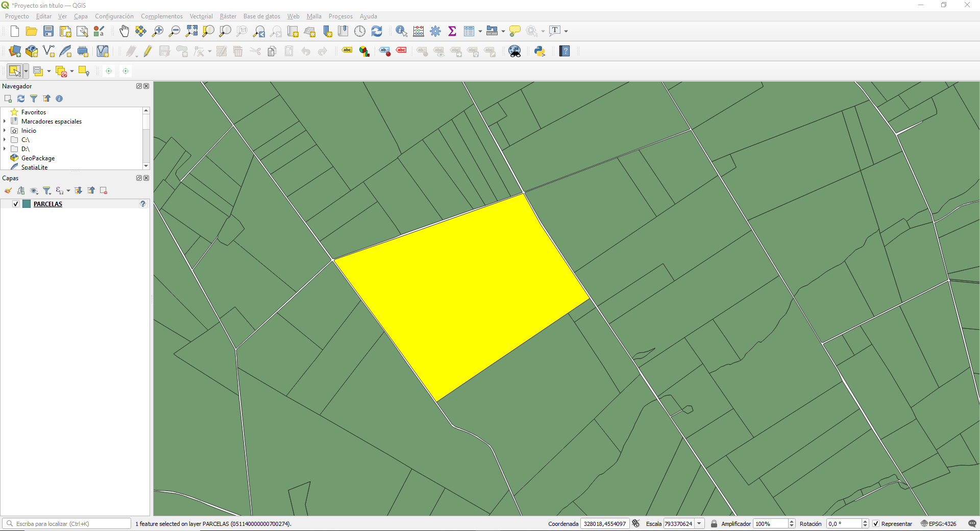This screenshot has height=531, width=980.
Task: Select the Pan Map tool
Action: 124,31
